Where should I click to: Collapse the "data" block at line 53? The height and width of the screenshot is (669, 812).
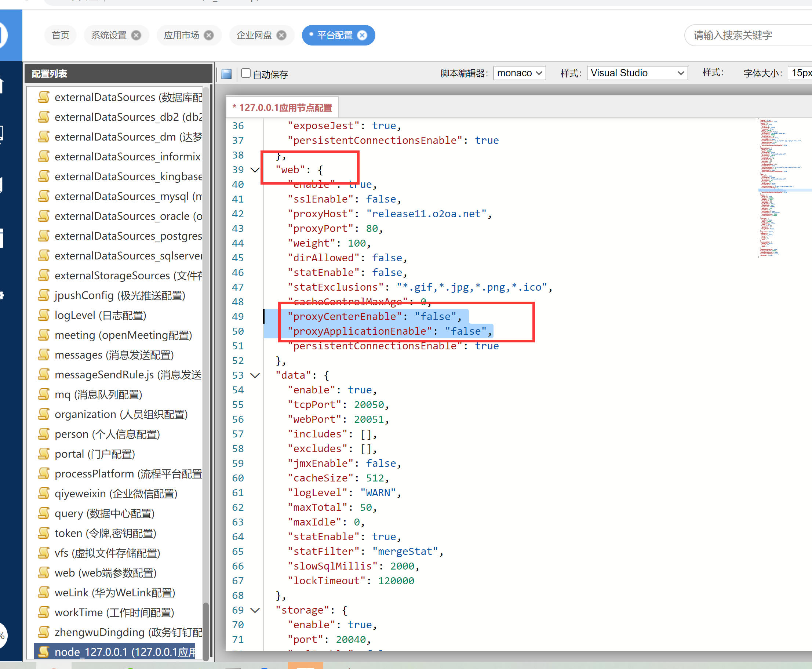(255, 375)
